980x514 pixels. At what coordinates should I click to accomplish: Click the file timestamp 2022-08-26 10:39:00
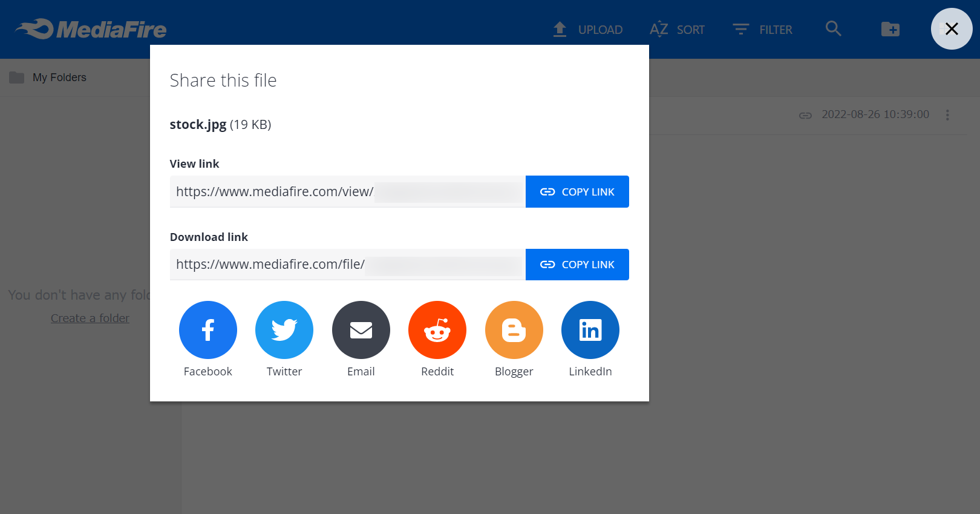pos(875,114)
